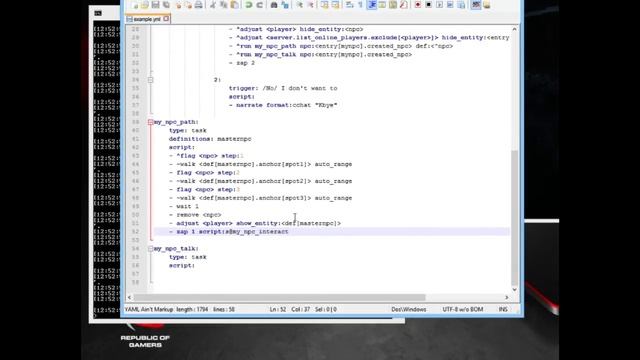Click the vertical scrollbar up arrow

pyautogui.click(x=514, y=29)
